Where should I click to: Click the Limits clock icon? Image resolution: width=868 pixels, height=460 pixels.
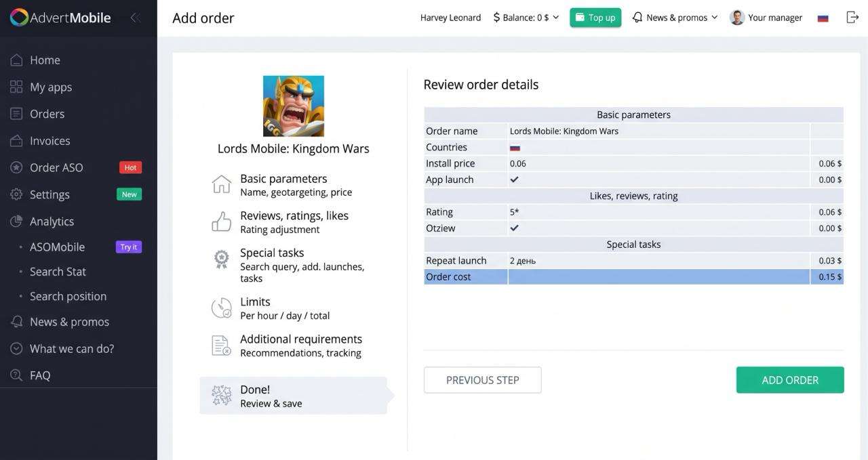pyautogui.click(x=222, y=308)
